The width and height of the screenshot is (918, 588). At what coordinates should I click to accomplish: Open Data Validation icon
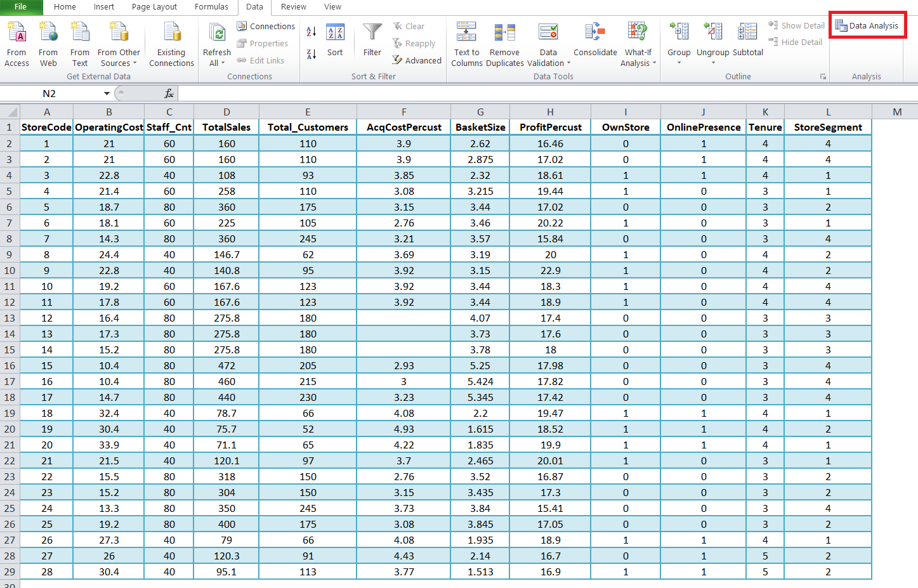(x=548, y=32)
